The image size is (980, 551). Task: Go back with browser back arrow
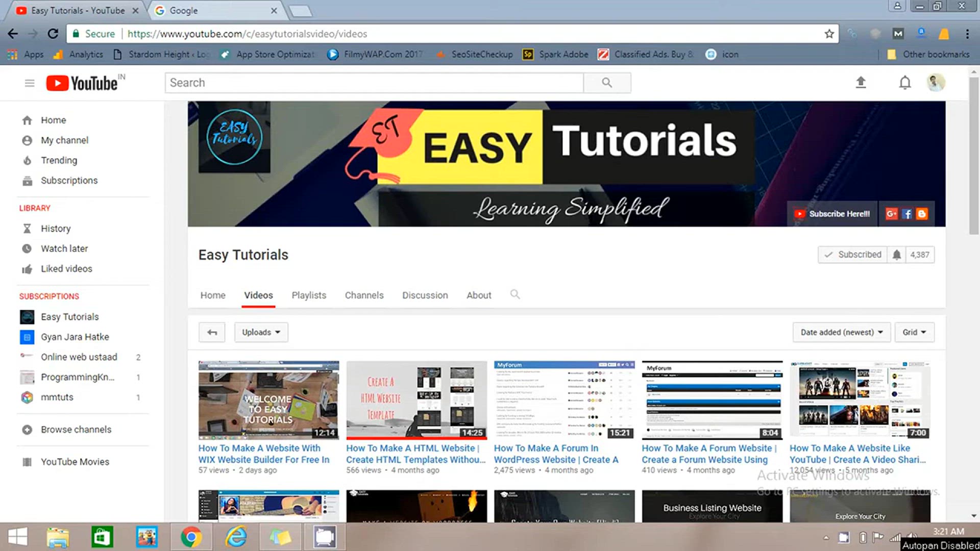point(13,34)
